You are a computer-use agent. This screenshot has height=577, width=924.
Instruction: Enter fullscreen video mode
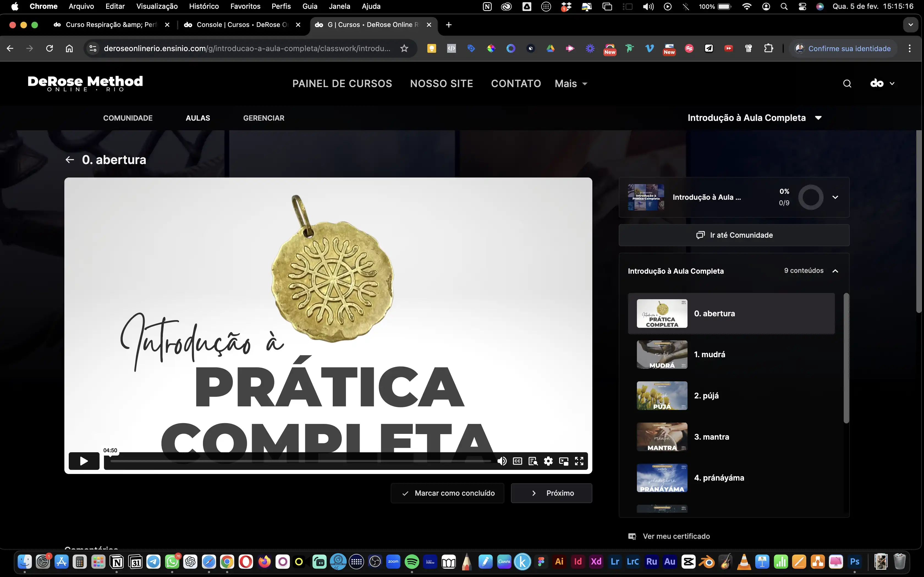pyautogui.click(x=579, y=461)
